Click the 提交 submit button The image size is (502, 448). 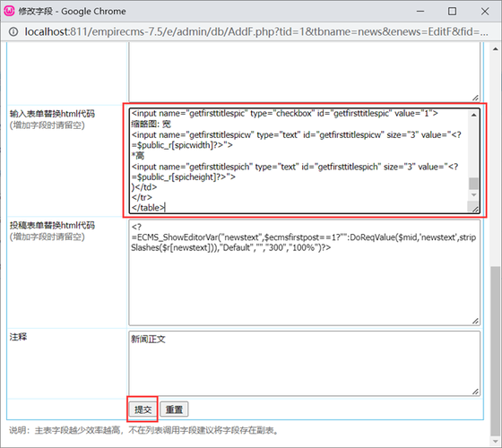[x=143, y=409]
